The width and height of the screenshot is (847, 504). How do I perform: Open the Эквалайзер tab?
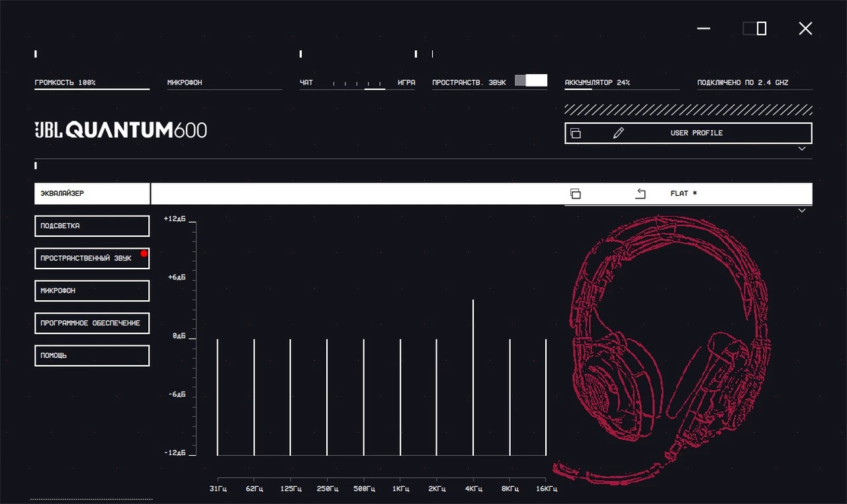92,194
